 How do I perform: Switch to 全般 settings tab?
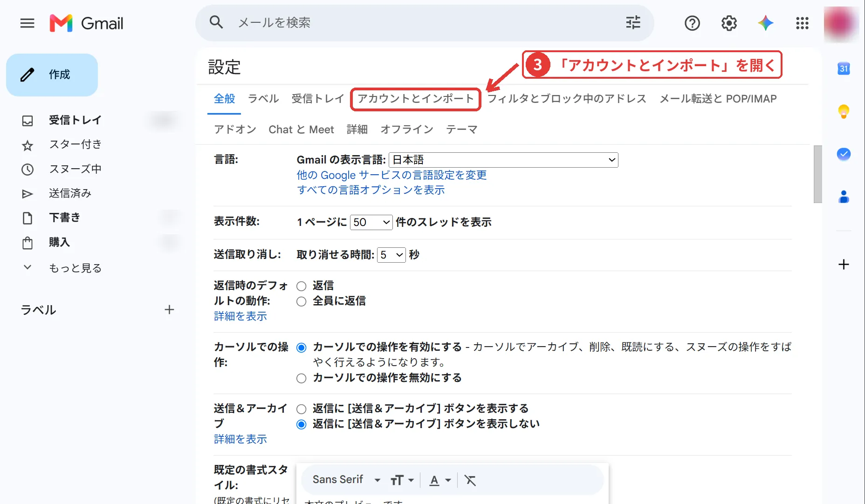click(x=224, y=99)
